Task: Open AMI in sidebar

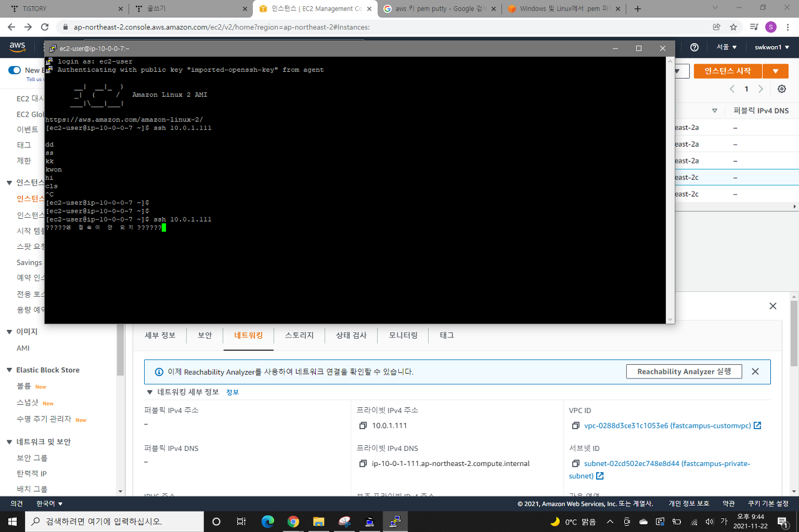Action: [23, 348]
